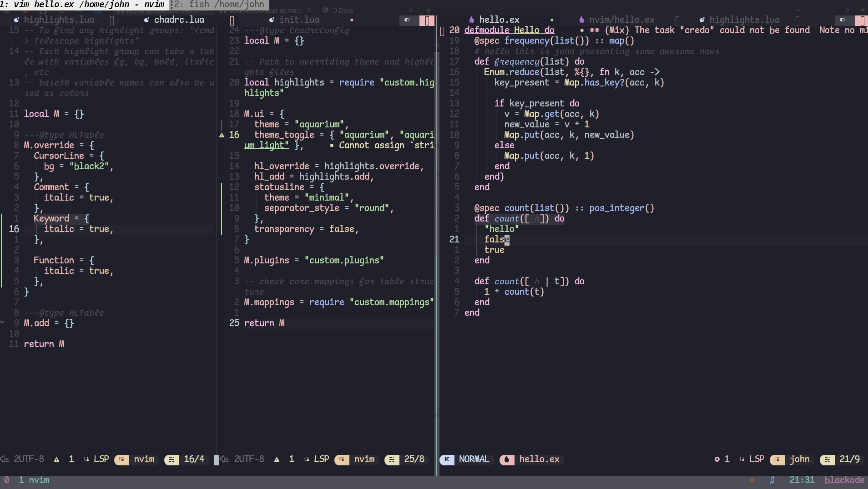The image size is (868, 489).
Task: Open the nvim/hello.ex buffer tab
Action: pos(622,20)
